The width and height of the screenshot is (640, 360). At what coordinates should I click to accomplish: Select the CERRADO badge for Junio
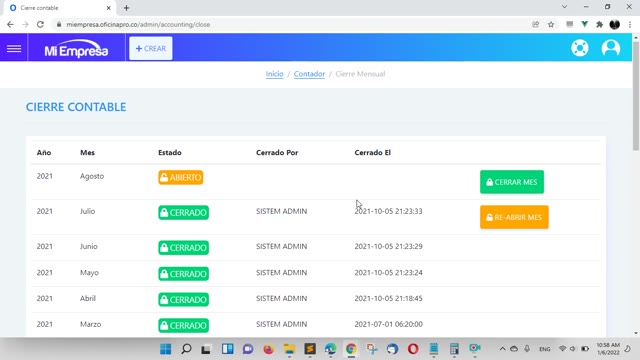point(184,248)
